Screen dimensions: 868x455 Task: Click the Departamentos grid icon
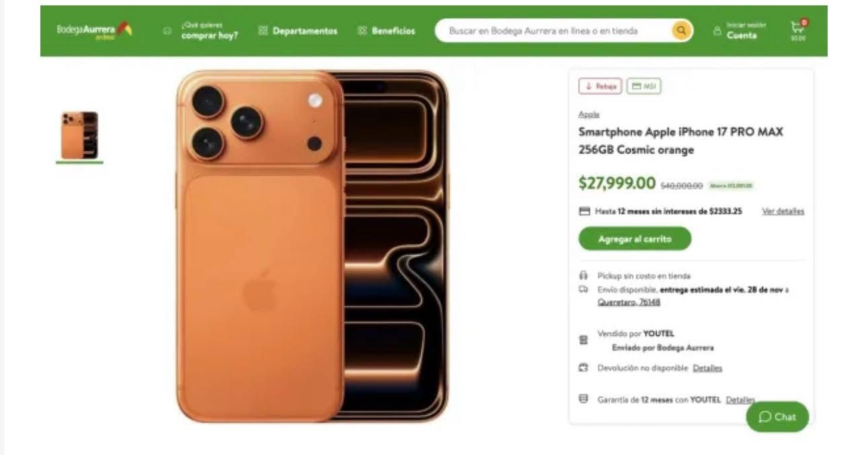click(x=263, y=31)
